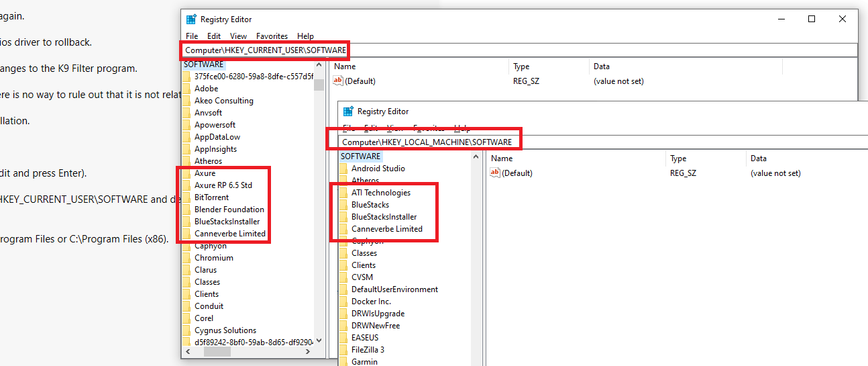
Task: Open the View menu in back Registry Editor
Action: (238, 36)
